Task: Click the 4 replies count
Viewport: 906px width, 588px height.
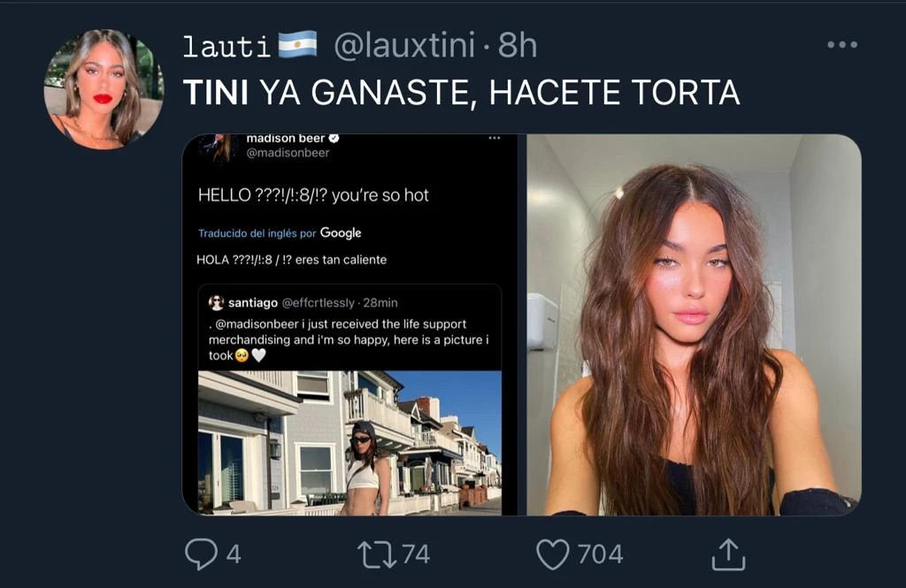Action: point(234,554)
